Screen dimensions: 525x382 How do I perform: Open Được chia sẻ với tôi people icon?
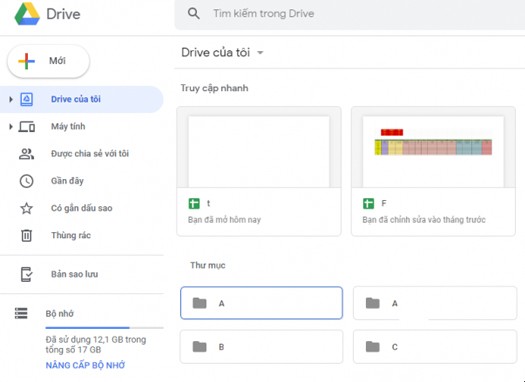click(26, 154)
